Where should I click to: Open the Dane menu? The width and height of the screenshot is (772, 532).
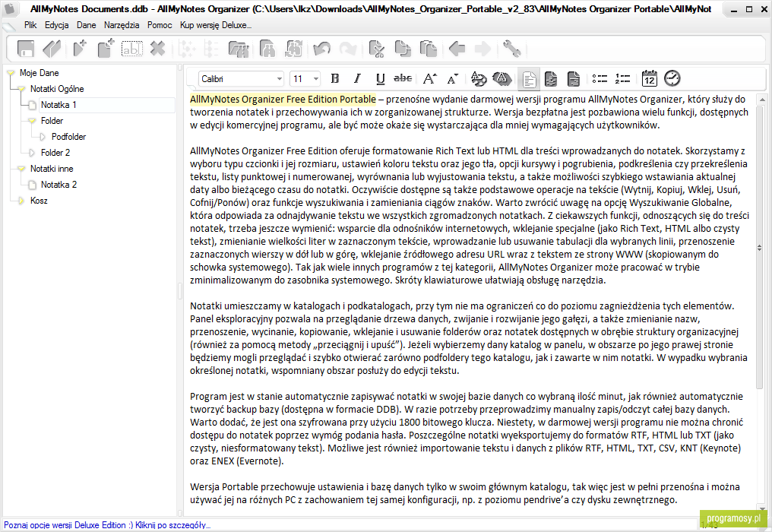[86, 25]
